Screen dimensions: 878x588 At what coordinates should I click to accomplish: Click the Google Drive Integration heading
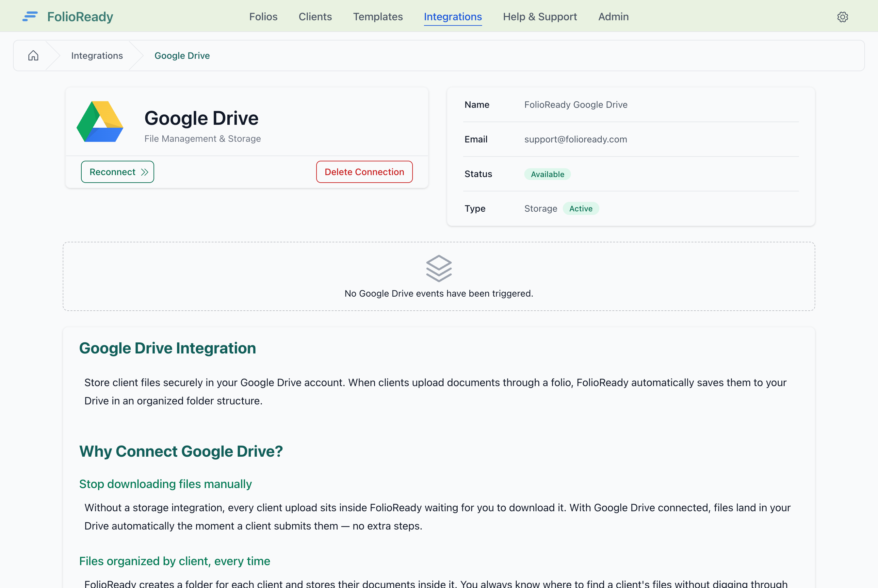click(167, 348)
